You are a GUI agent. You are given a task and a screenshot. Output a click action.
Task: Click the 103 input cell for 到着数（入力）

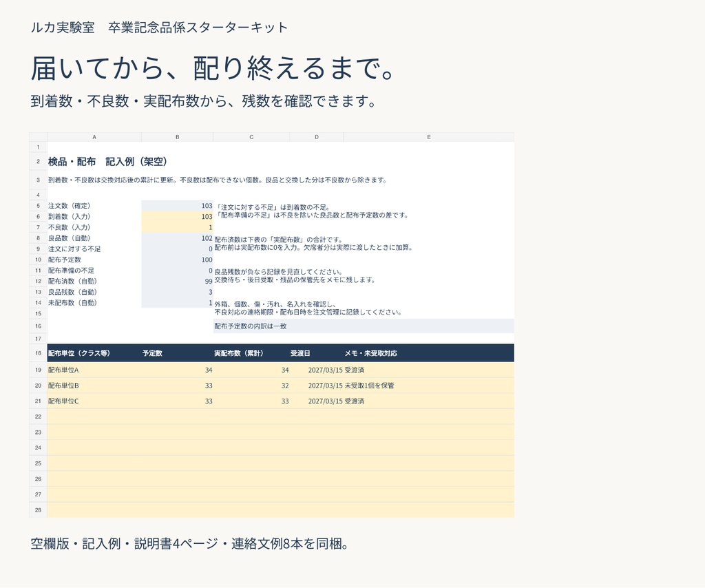click(178, 217)
